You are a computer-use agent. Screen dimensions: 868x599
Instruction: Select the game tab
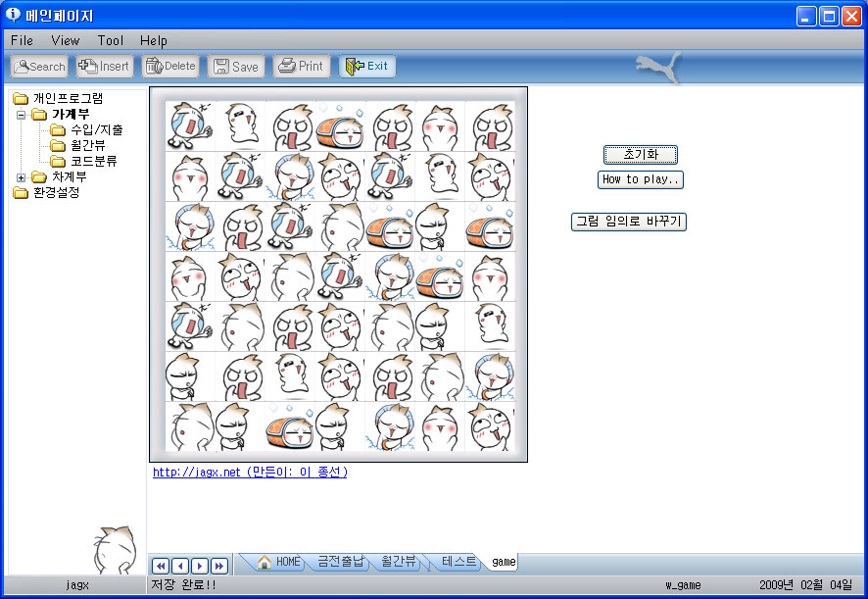(504, 562)
